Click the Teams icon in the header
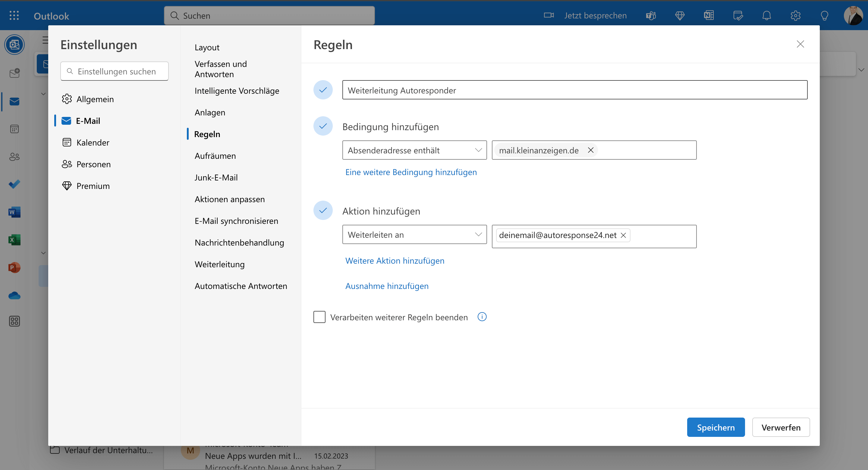The image size is (868, 470). pos(651,15)
